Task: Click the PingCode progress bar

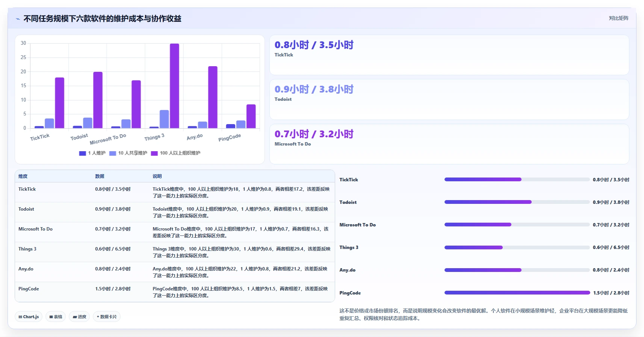Action: pyautogui.click(x=517, y=293)
